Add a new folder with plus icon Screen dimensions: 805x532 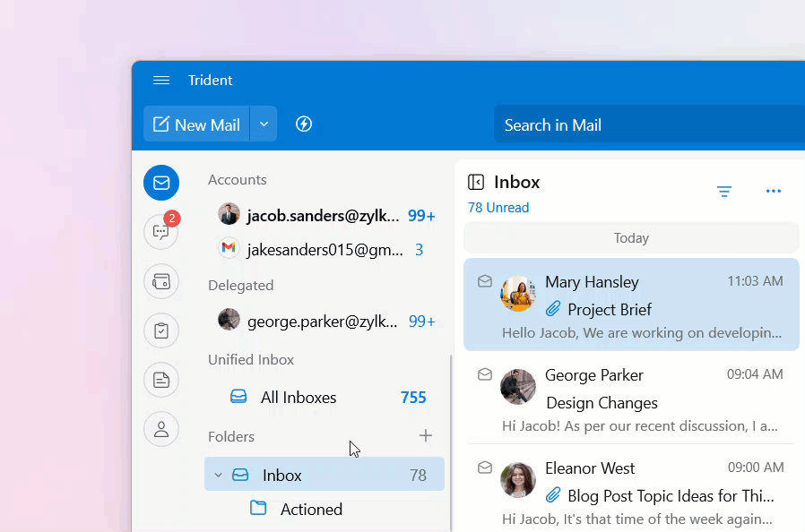[426, 435]
